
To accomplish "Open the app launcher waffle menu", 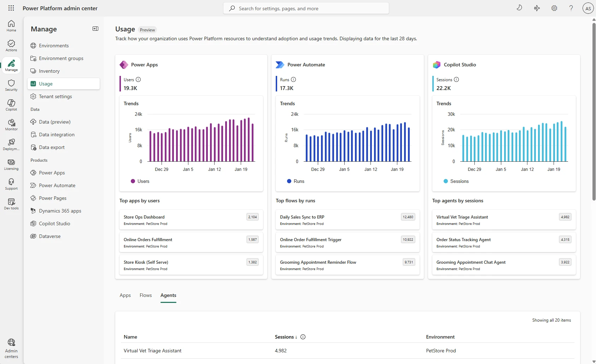I will 11,8.
